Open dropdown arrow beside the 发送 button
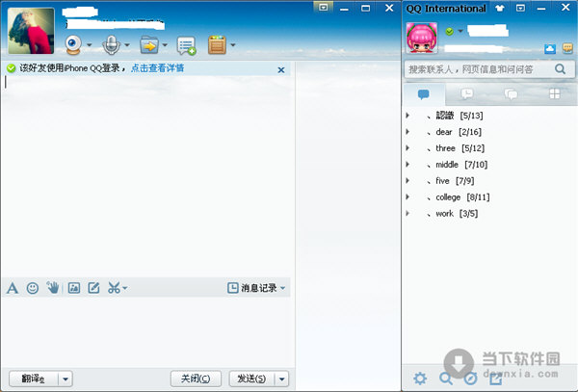This screenshot has width=578, height=392. click(x=281, y=379)
